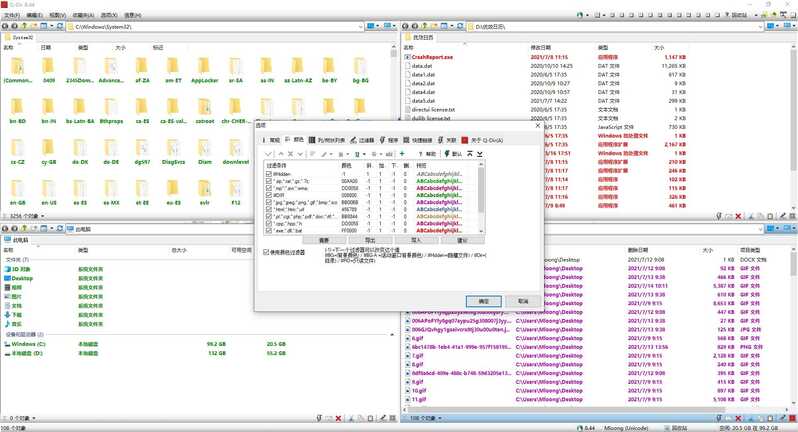This screenshot has width=798, height=432.
Task: Click the 导出 button
Action: (x=369, y=240)
